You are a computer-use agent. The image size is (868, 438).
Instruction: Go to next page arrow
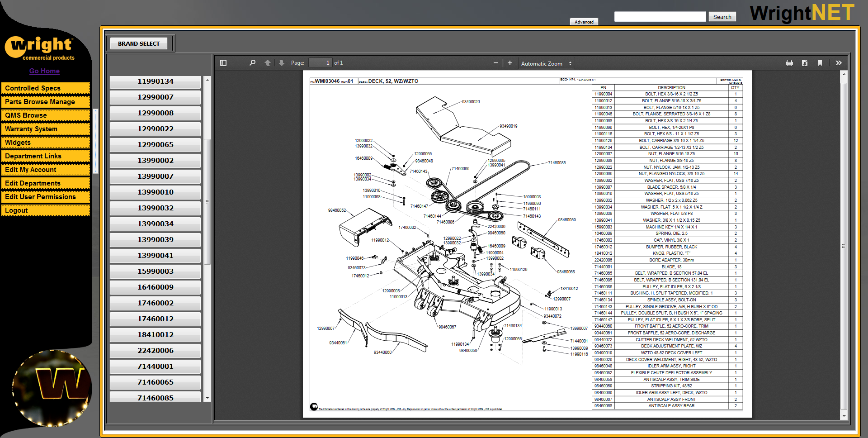pos(282,63)
